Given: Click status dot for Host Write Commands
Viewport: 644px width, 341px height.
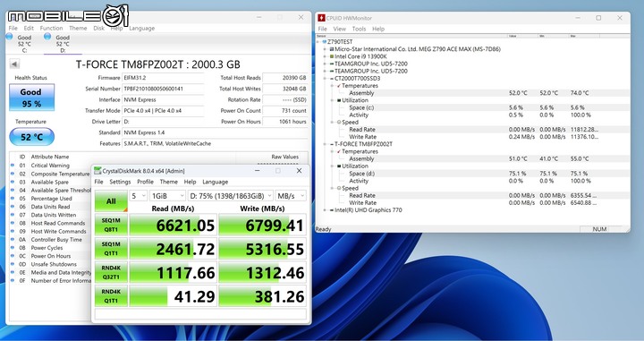Looking at the screenshot, I should pos(13,231).
